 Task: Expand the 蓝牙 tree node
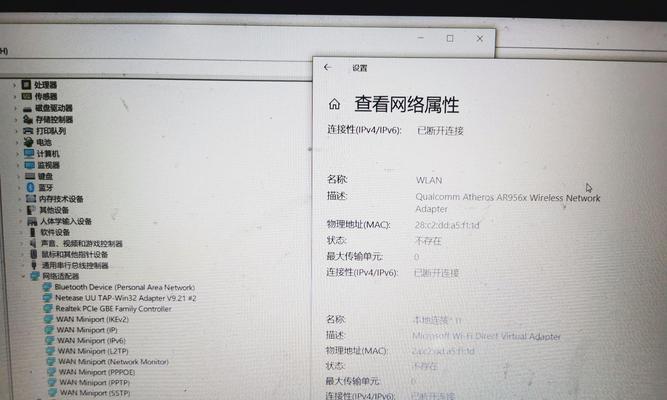coord(19,188)
